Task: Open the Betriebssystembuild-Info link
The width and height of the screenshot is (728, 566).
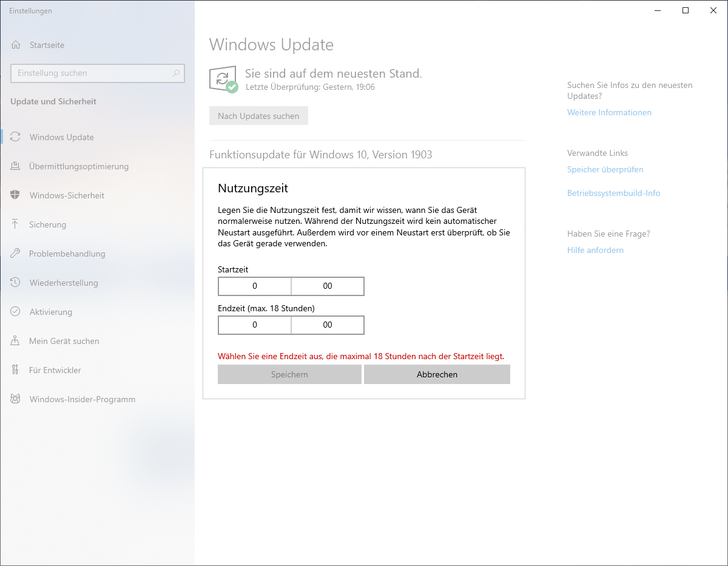Action: (613, 193)
